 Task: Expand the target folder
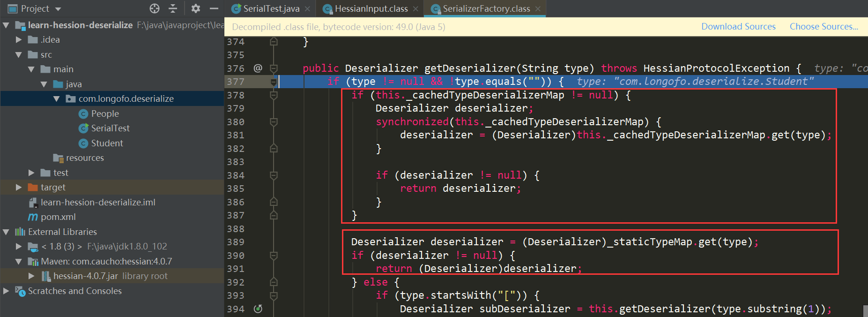[x=19, y=188]
